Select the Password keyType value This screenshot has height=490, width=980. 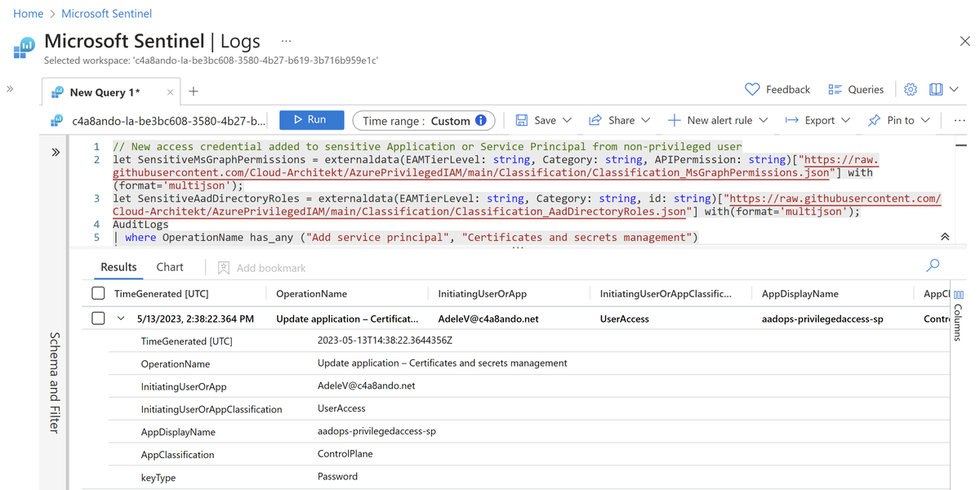(337, 477)
